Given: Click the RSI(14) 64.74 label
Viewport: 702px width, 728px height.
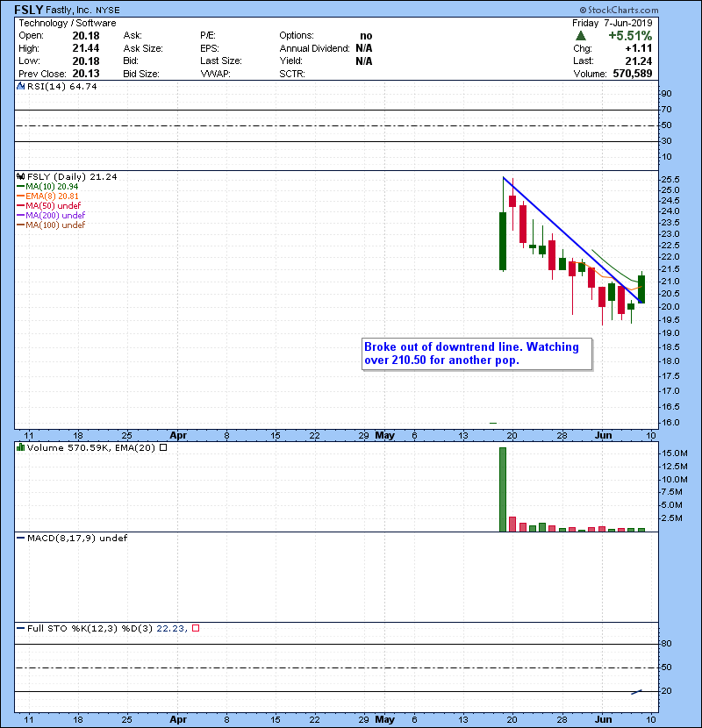Looking at the screenshot, I should coord(62,86).
